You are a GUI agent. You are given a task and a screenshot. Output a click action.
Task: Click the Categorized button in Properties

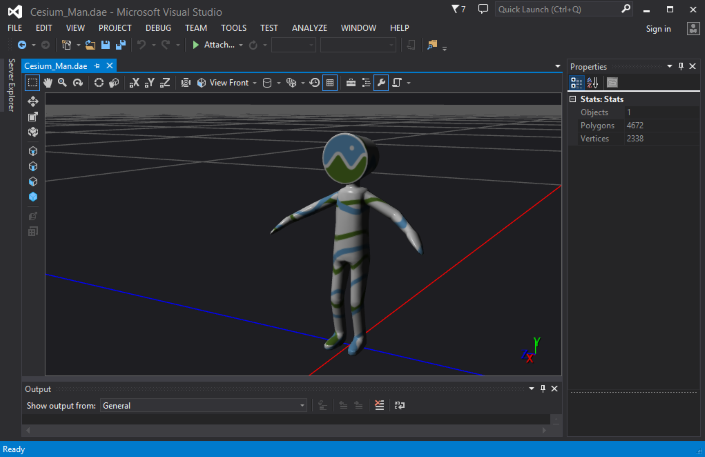pos(576,82)
